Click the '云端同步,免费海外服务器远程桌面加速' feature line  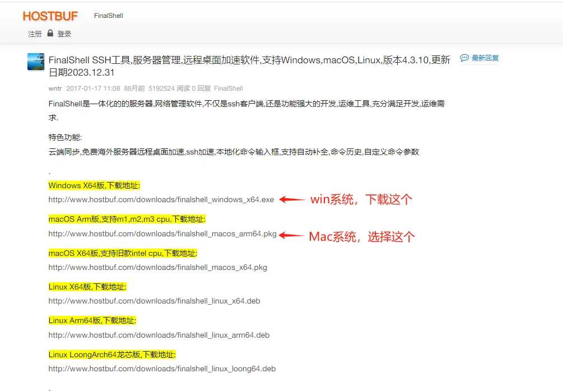[234, 152]
